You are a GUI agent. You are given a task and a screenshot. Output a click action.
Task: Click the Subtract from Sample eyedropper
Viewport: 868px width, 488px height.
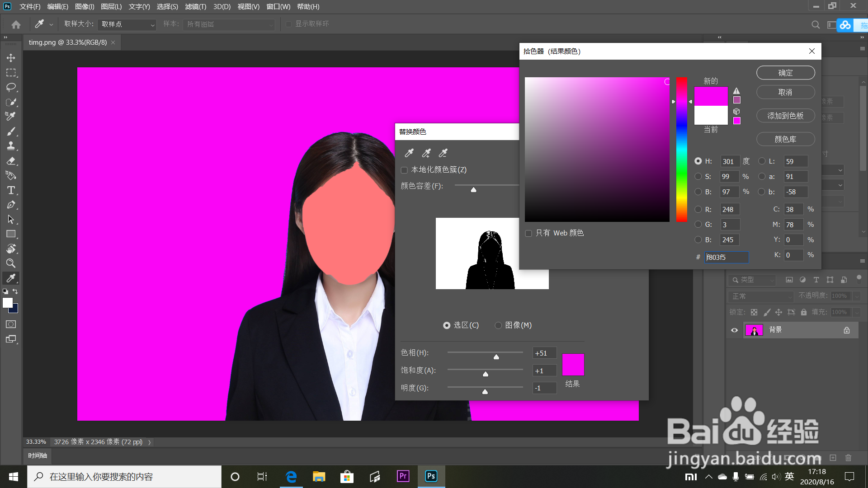click(x=443, y=153)
